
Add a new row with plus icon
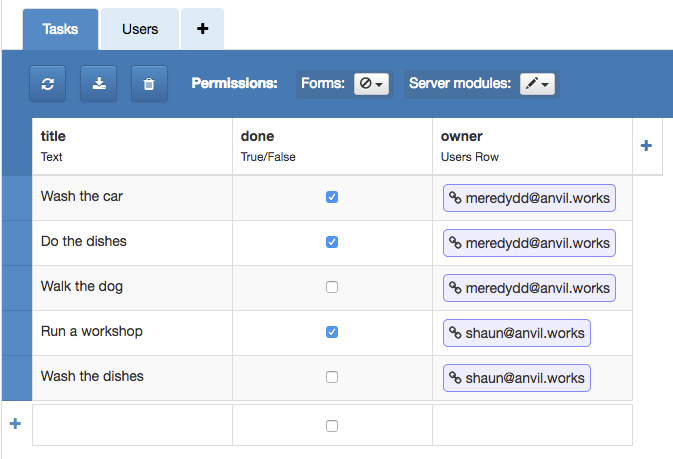[x=15, y=424]
